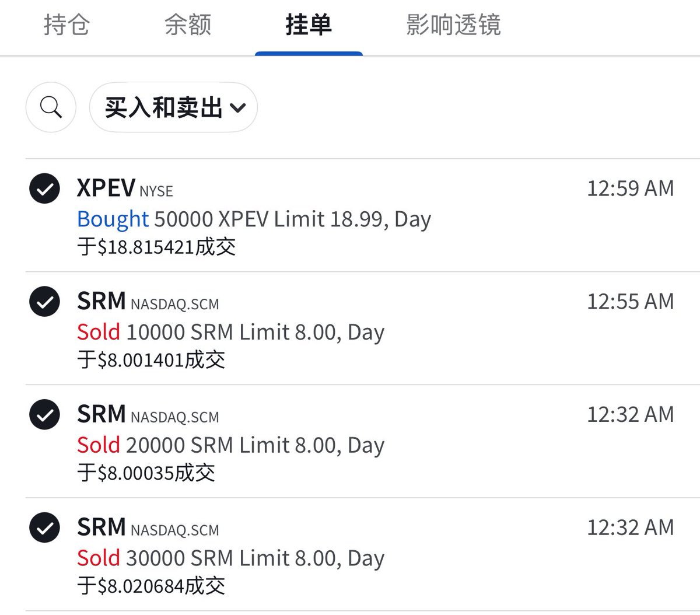The height and width of the screenshot is (615, 700).
Task: Open the 影响透镜 tab
Action: point(453,25)
